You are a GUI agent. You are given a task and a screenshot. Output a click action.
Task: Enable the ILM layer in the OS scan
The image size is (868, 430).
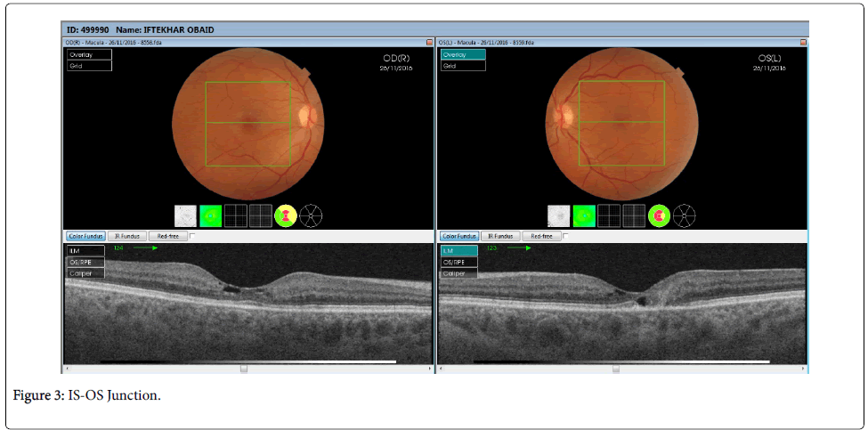pyautogui.click(x=459, y=251)
